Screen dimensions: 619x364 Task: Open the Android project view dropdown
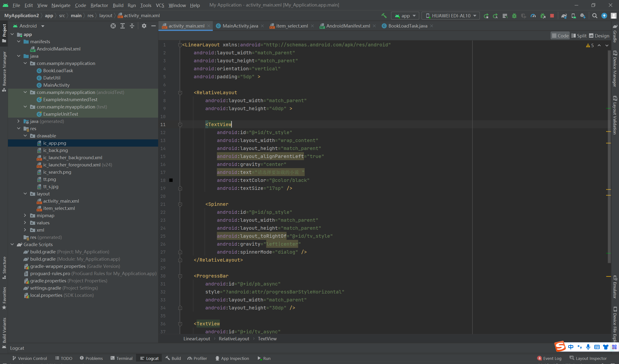tap(29, 26)
